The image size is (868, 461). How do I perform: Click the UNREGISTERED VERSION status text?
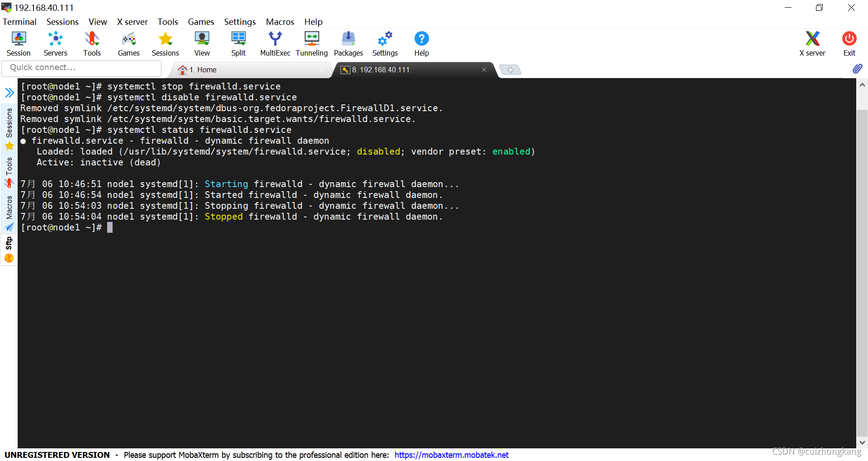pos(57,455)
